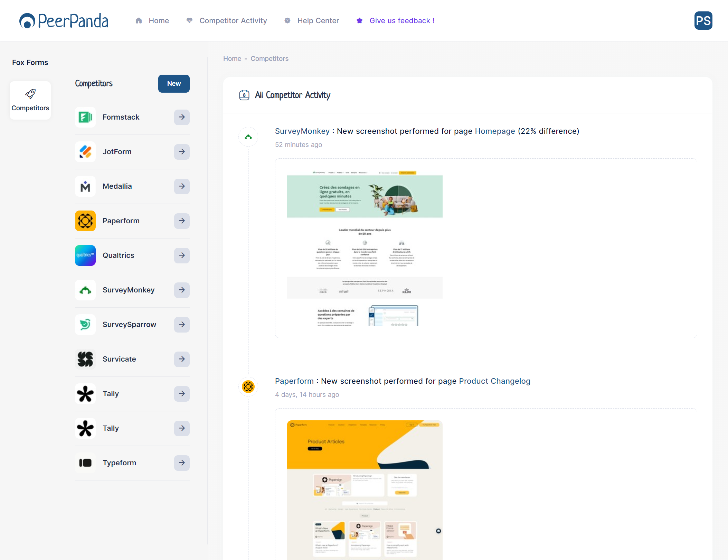Open the Competitors rocket sidebar item
The image size is (728, 560).
30,100
